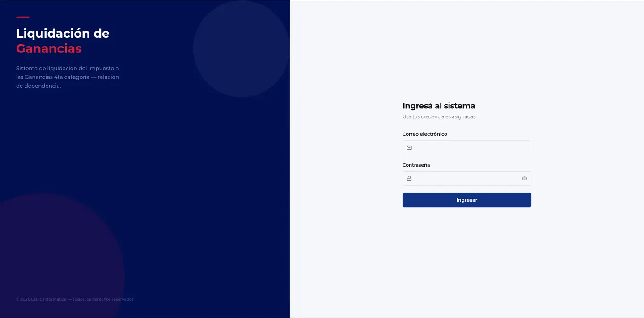Click the 'Correo electrónico' label

pos(425,134)
